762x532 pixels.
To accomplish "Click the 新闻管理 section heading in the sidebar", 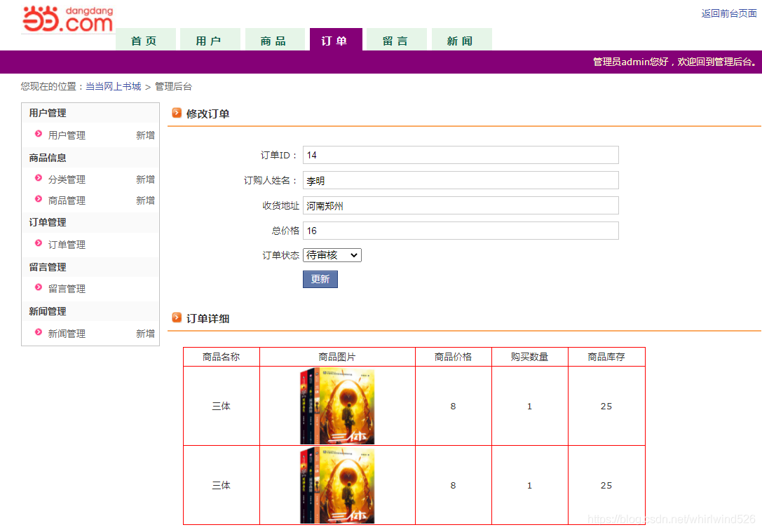I will [48, 311].
